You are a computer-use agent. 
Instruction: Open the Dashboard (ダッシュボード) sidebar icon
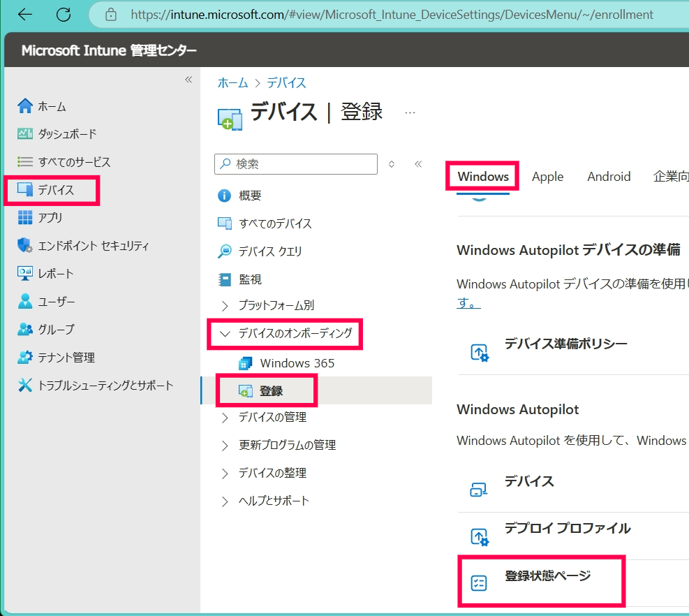[25, 133]
